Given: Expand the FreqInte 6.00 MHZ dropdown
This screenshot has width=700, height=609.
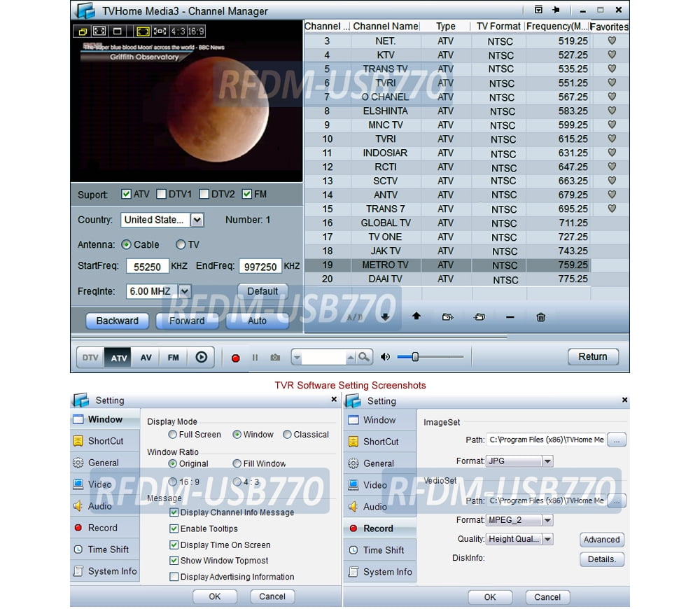Looking at the screenshot, I should tap(185, 291).
